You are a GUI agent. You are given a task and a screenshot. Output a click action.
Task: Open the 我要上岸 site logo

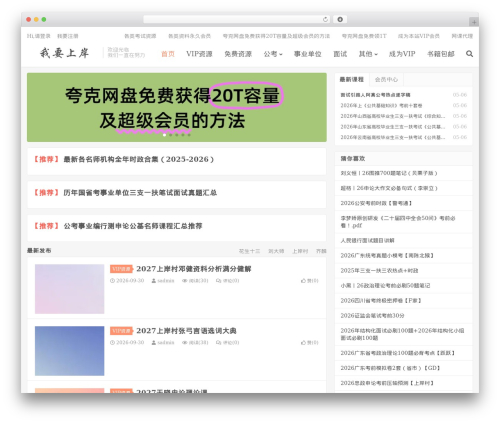tap(64, 53)
